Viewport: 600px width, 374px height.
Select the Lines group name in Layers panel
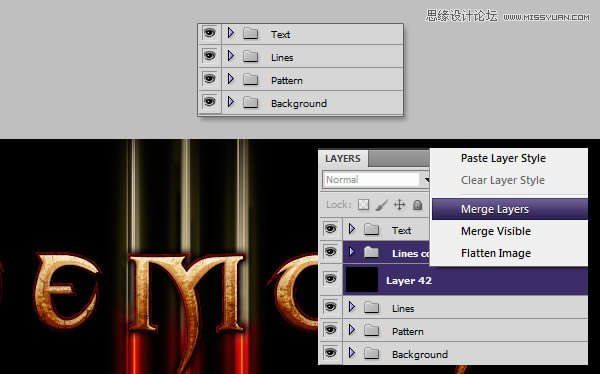tap(403, 308)
